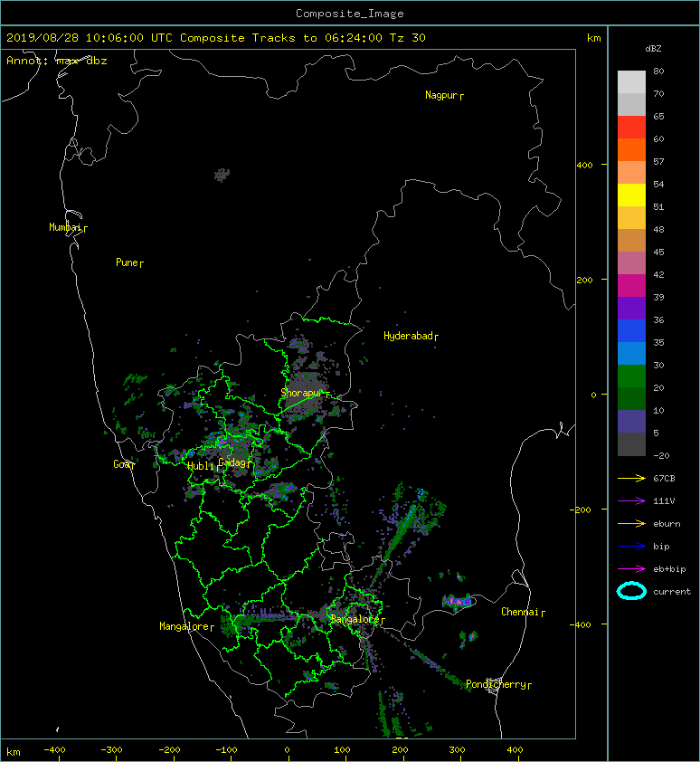Click the 'Annot: max dbz' annotation
This screenshot has height=762, width=700.
57,61
